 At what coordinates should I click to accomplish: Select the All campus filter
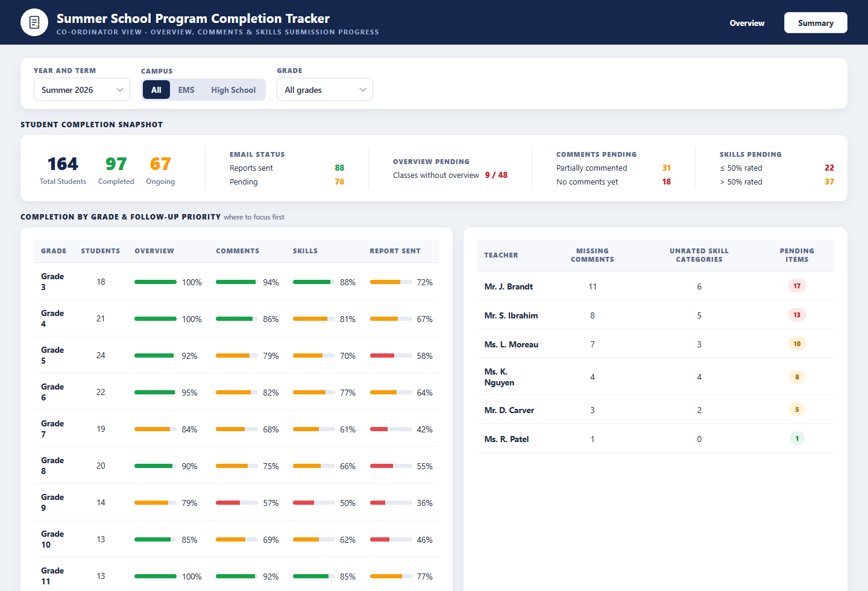[156, 90]
